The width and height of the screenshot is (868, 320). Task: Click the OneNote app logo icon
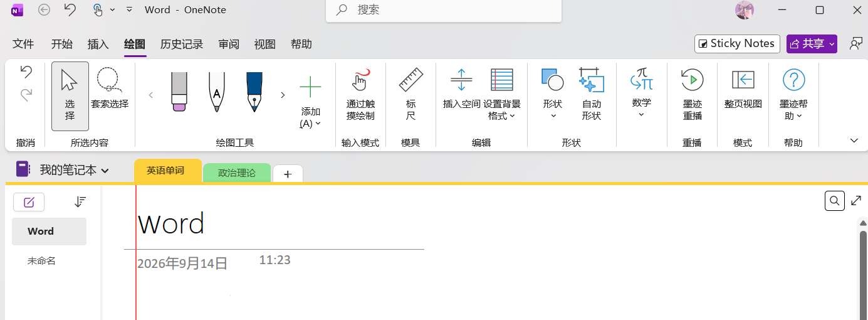point(18,10)
